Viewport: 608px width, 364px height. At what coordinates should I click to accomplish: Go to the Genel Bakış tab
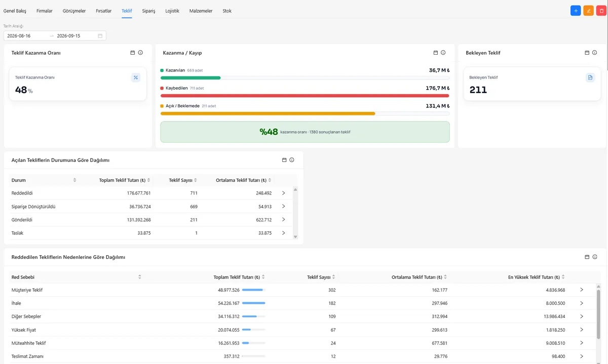coord(15,11)
